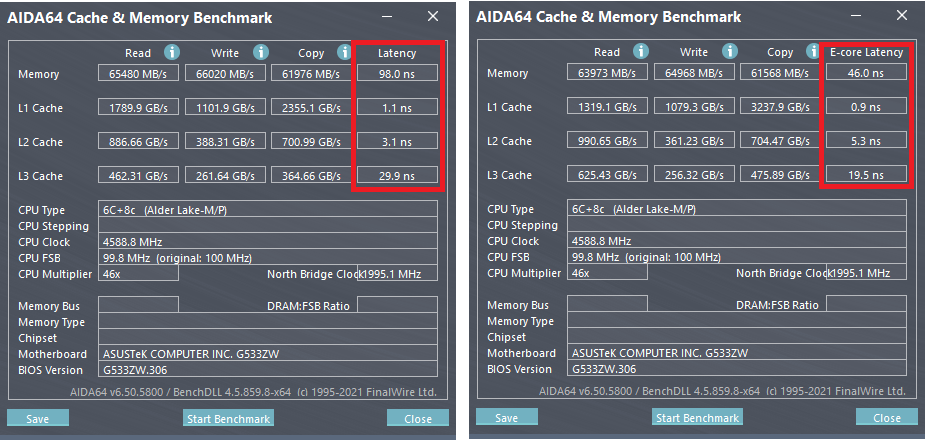The width and height of the screenshot is (927, 441).
Task: Select L3 write value 256.32 GB/s
Action: (x=694, y=174)
